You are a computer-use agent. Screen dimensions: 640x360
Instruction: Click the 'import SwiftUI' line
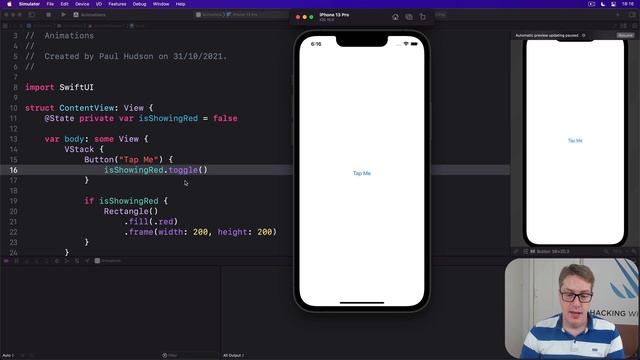pos(59,87)
